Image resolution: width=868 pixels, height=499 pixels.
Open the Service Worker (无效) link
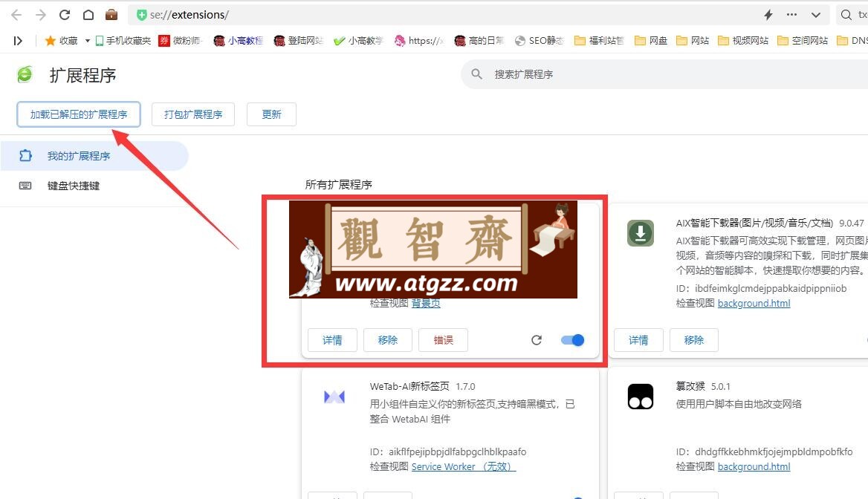coord(463,467)
